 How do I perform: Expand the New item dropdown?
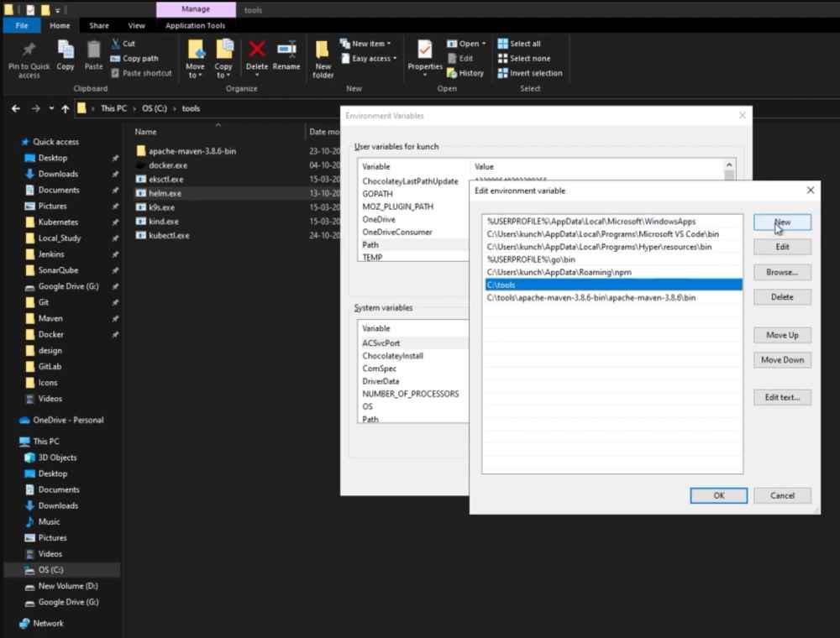366,43
